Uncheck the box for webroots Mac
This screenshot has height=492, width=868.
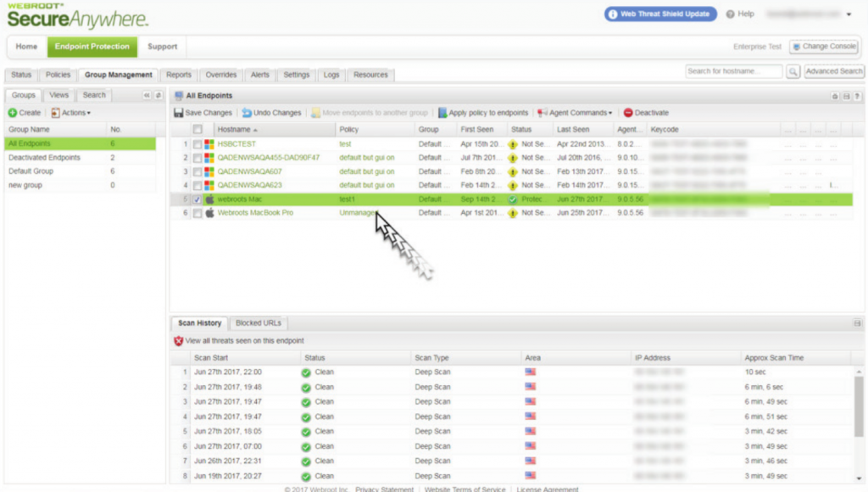[x=197, y=199]
